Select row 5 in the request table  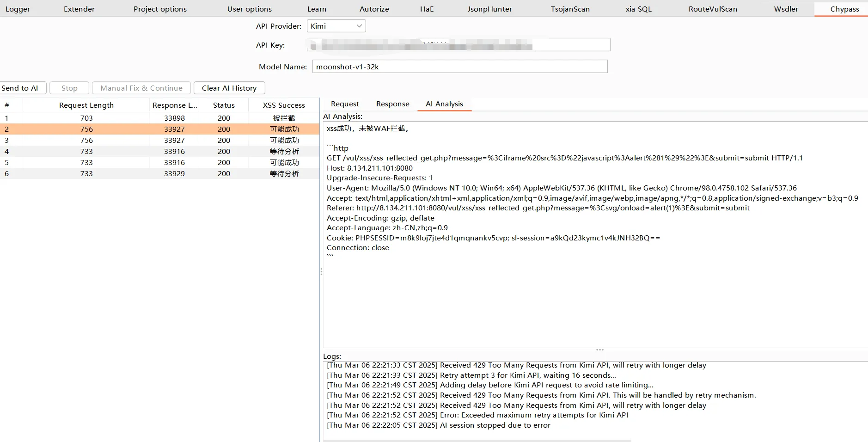159,162
